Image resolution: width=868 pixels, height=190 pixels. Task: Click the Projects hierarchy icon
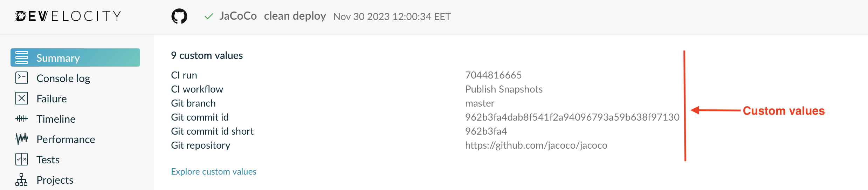coord(21,179)
